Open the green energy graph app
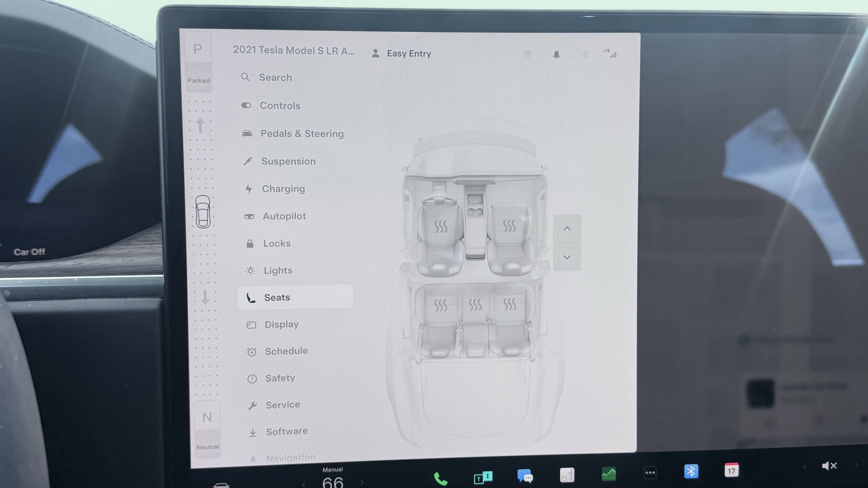The height and width of the screenshot is (488, 868). (x=608, y=474)
